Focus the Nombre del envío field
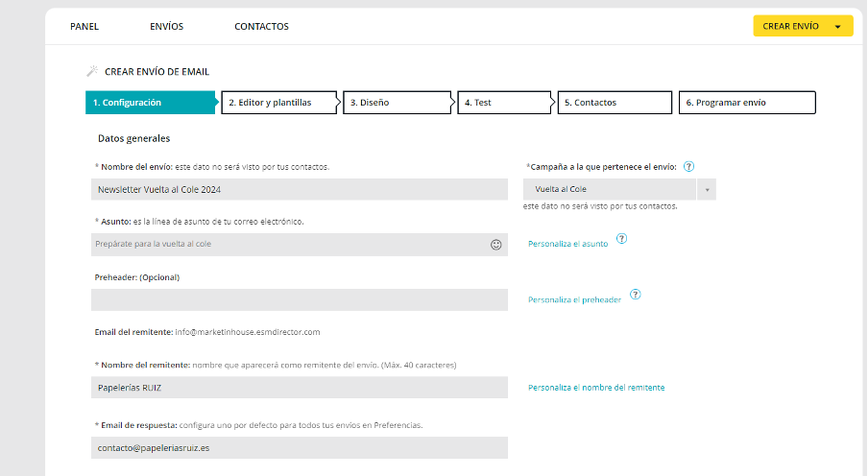Viewport: 868px width, 476px height. tap(300, 189)
